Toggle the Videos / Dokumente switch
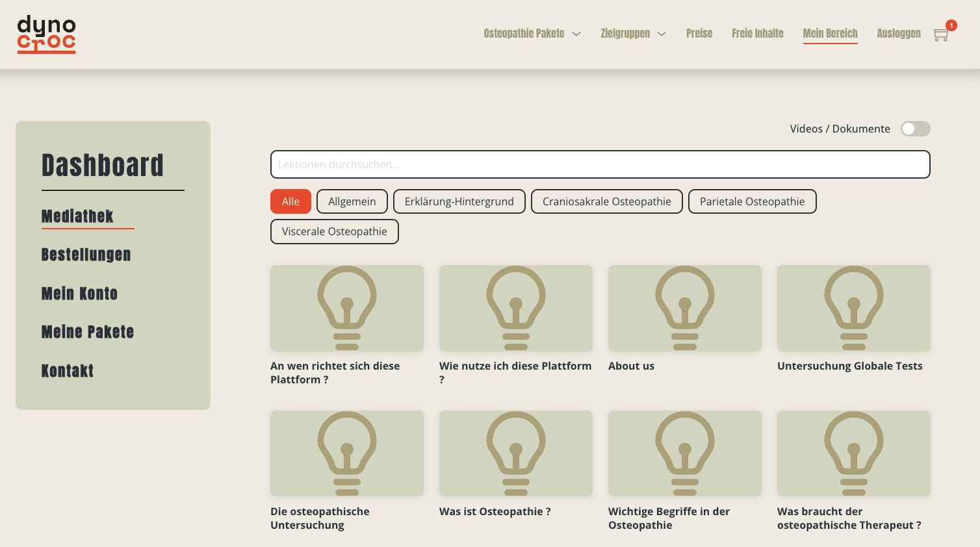This screenshot has height=547, width=980. [915, 129]
